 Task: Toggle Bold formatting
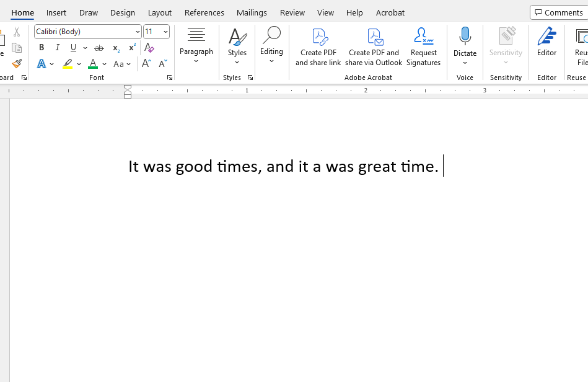(42, 48)
